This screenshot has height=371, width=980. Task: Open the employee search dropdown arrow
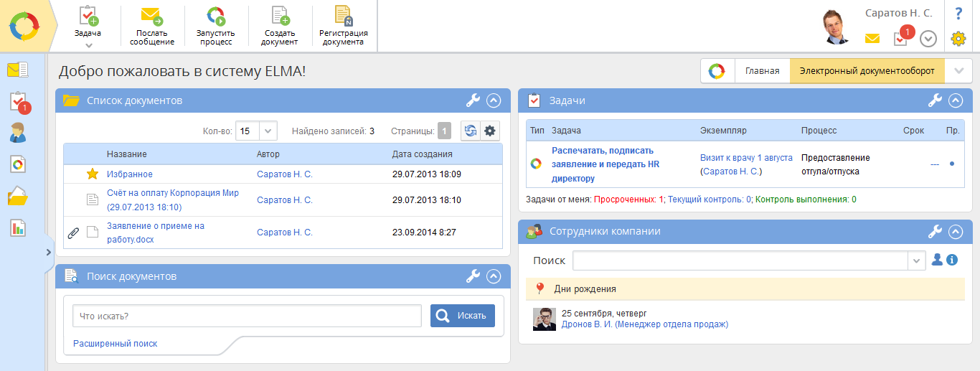click(917, 260)
